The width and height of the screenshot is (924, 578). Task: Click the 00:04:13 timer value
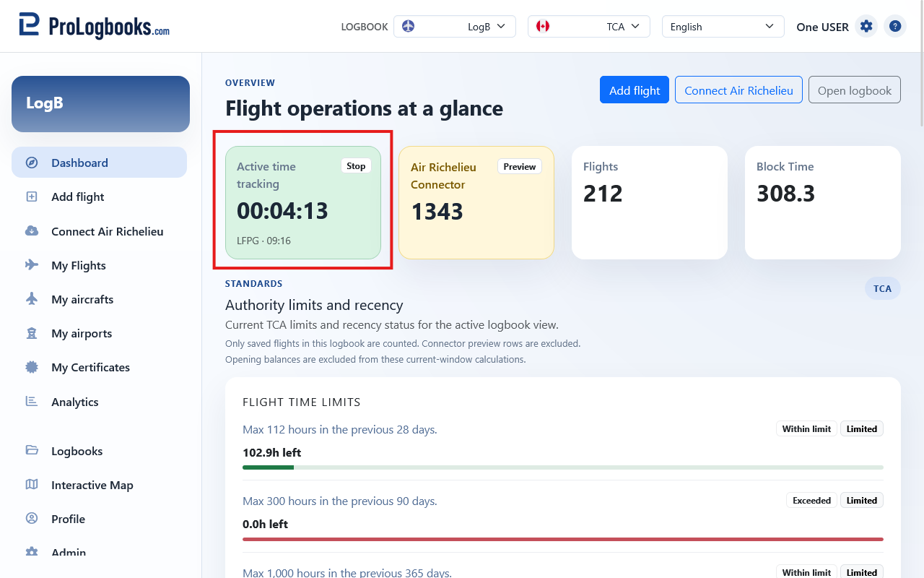tap(282, 211)
